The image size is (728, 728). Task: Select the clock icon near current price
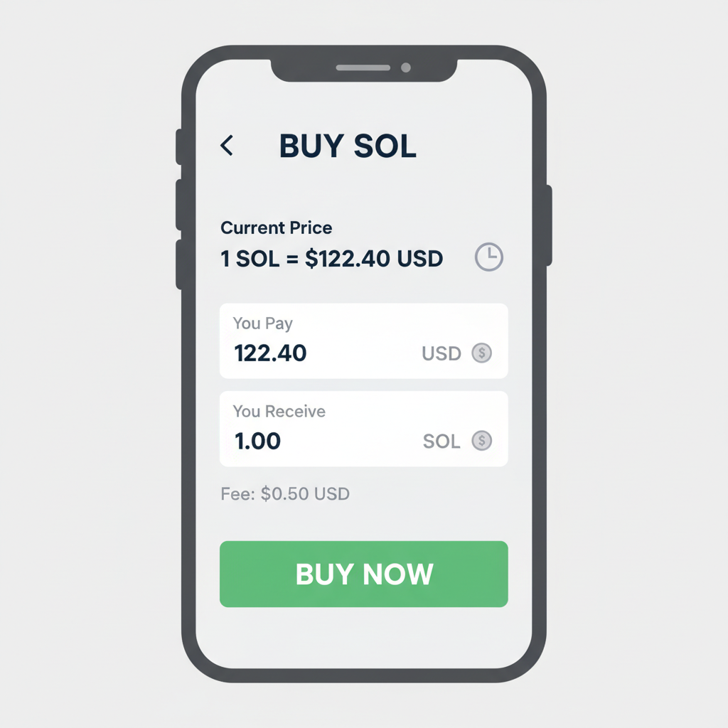point(488,257)
